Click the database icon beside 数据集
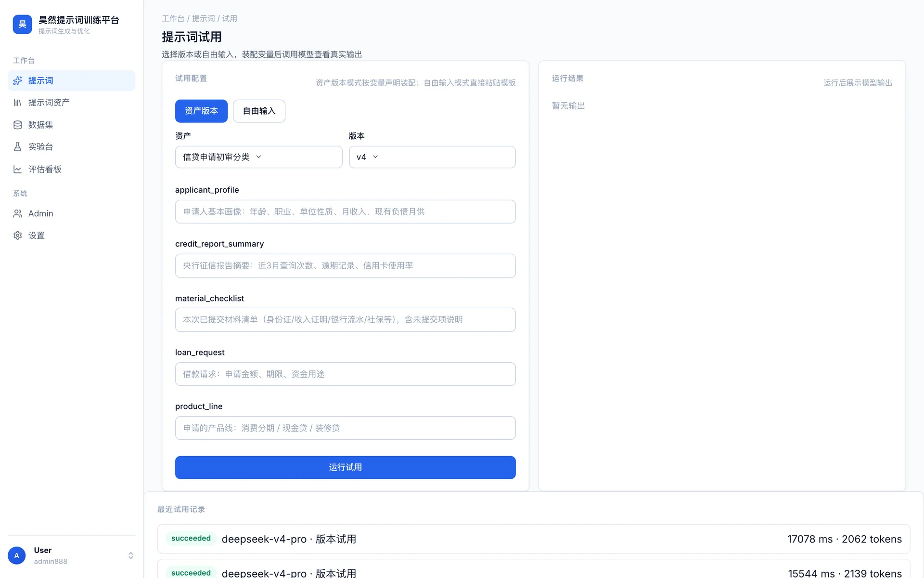924x578 pixels. [x=18, y=125]
